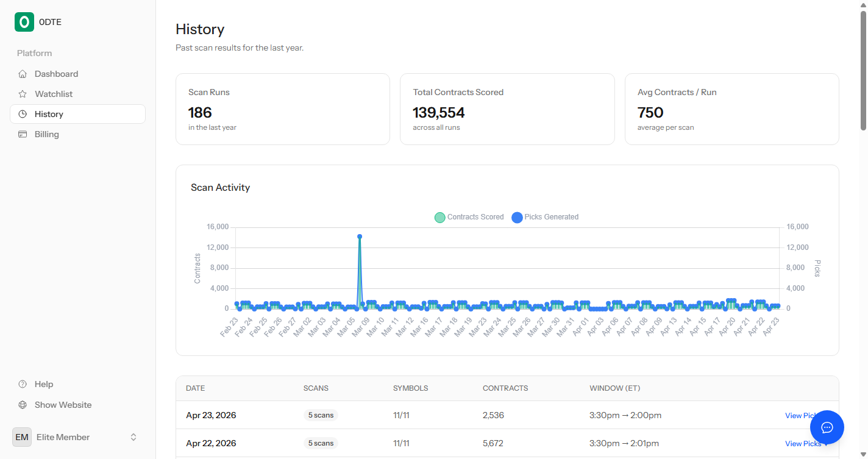Toggle Contracts Scored legend series
868x459 pixels.
click(469, 217)
